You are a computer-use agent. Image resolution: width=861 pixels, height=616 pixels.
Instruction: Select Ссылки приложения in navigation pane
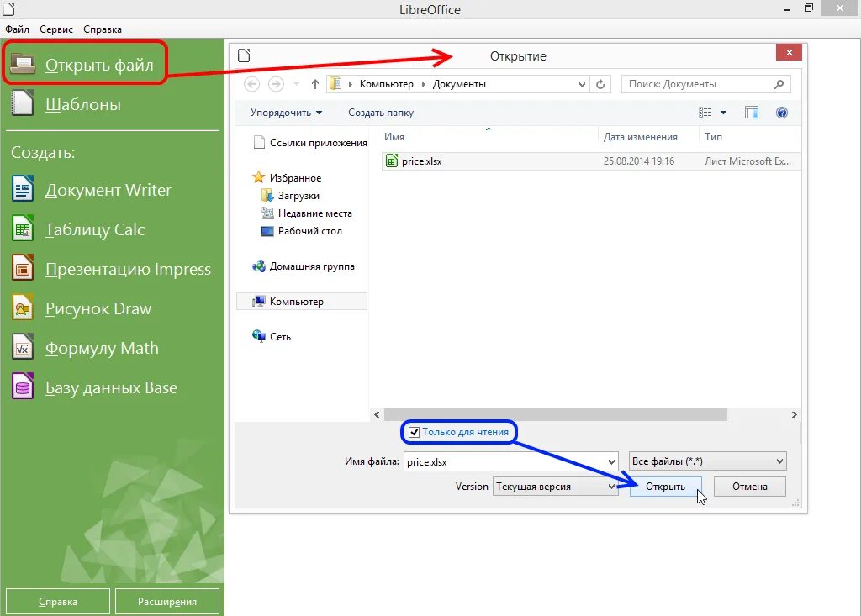click(x=310, y=143)
